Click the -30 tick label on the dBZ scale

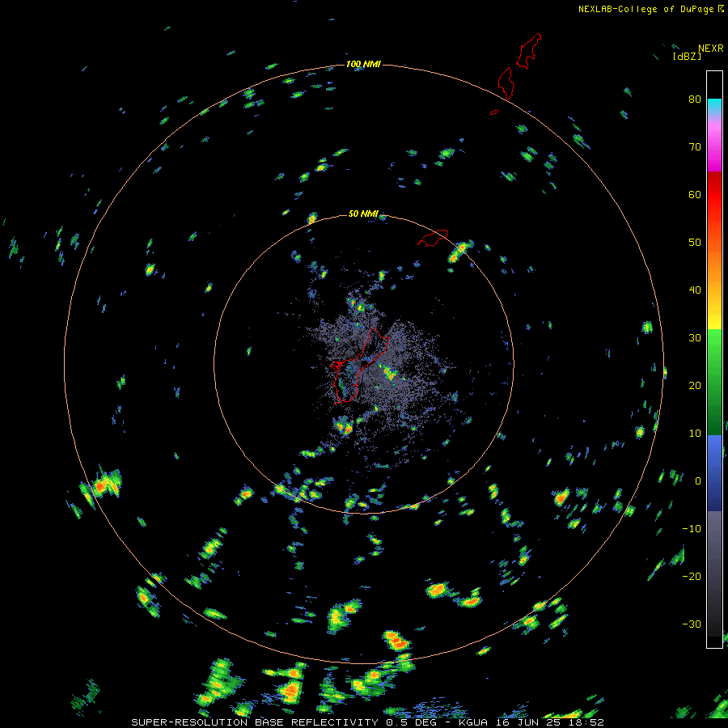(x=692, y=624)
